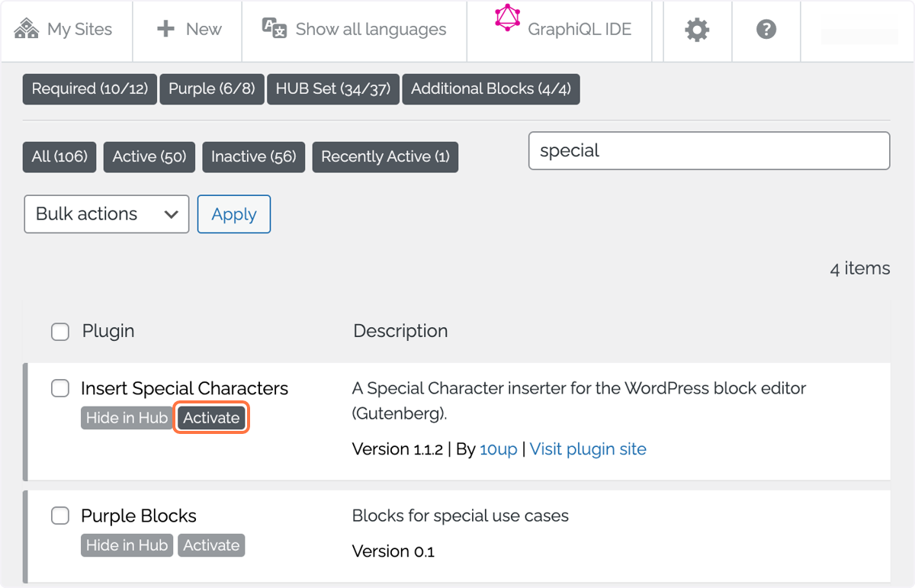915x588 pixels.
Task: Activate the Insert Special Characters plugin
Action: 211,418
